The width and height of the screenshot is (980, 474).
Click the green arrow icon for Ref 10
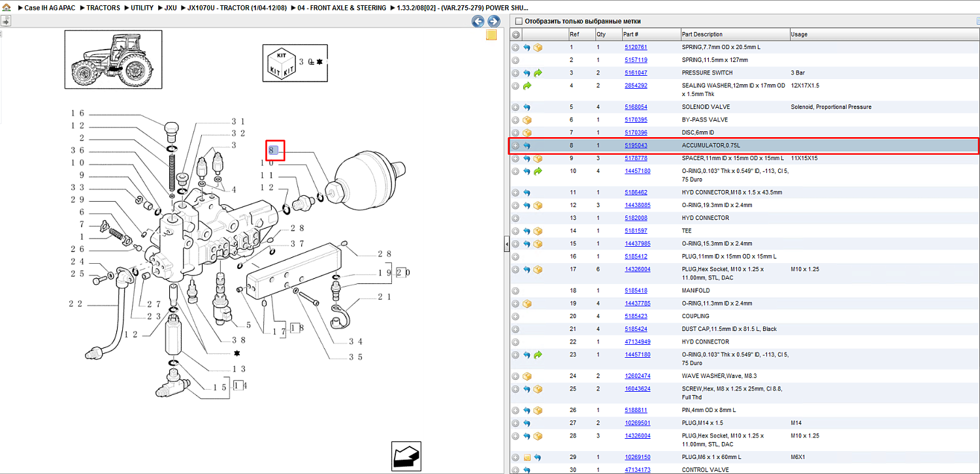[x=538, y=171]
